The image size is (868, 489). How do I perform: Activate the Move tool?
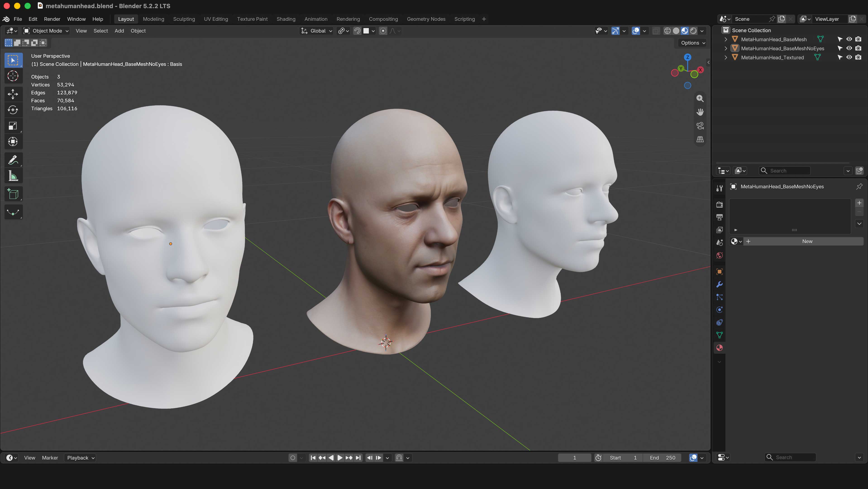(x=13, y=94)
